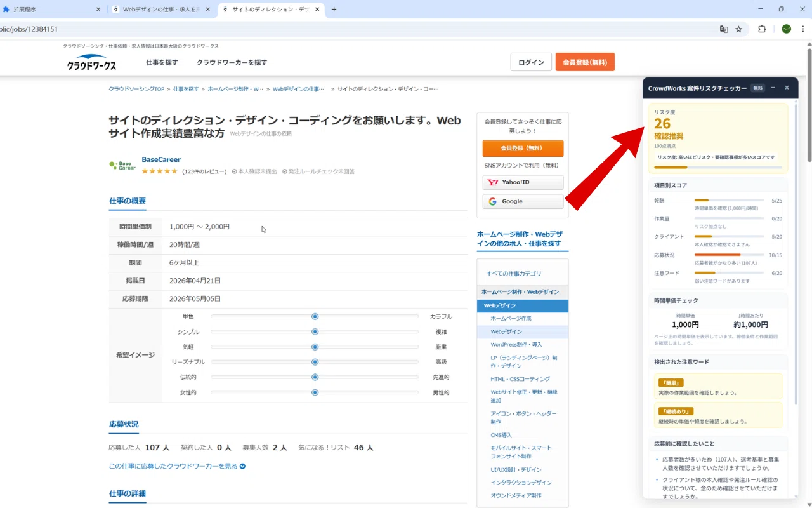Image resolution: width=812 pixels, height=508 pixels.
Task: Switch to the Webデザインの仕事 tab
Action: pos(161,10)
